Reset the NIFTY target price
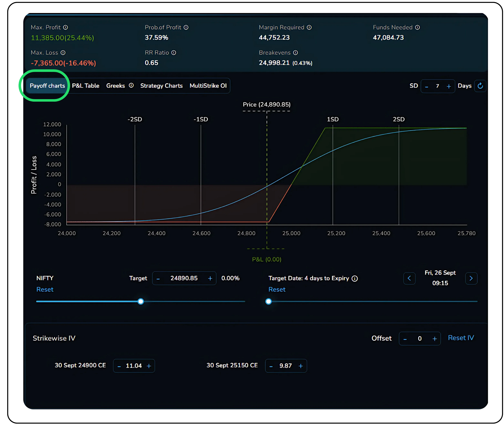The image size is (504, 426). click(45, 289)
